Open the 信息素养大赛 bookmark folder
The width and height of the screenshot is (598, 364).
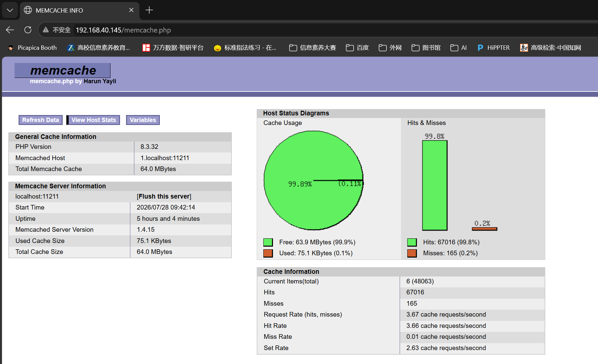tap(312, 48)
